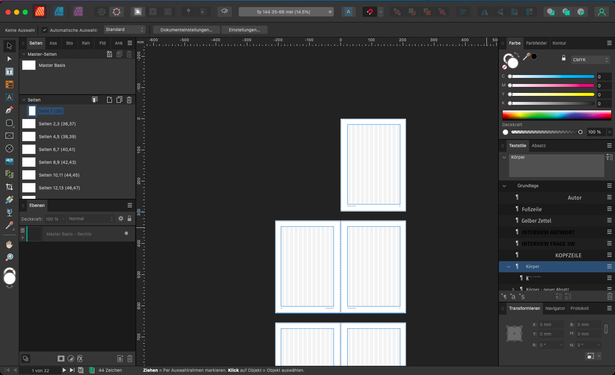This screenshot has height=375, width=615.
Task: Open the Standard selection mode dropdown
Action: (x=125, y=29)
